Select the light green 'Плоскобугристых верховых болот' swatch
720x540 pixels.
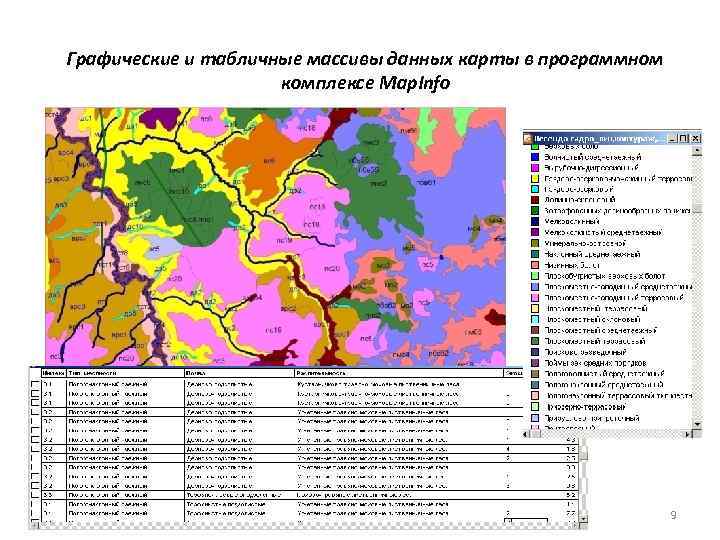535,276
